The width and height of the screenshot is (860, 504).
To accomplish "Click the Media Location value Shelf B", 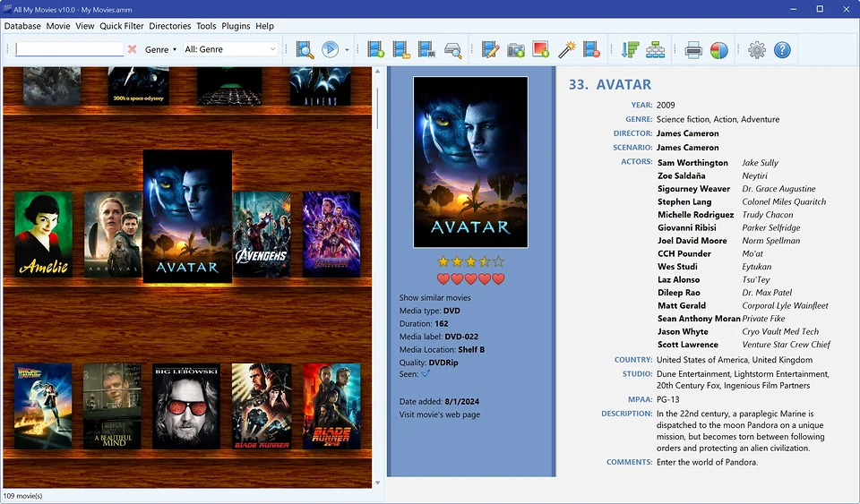I will click(471, 349).
